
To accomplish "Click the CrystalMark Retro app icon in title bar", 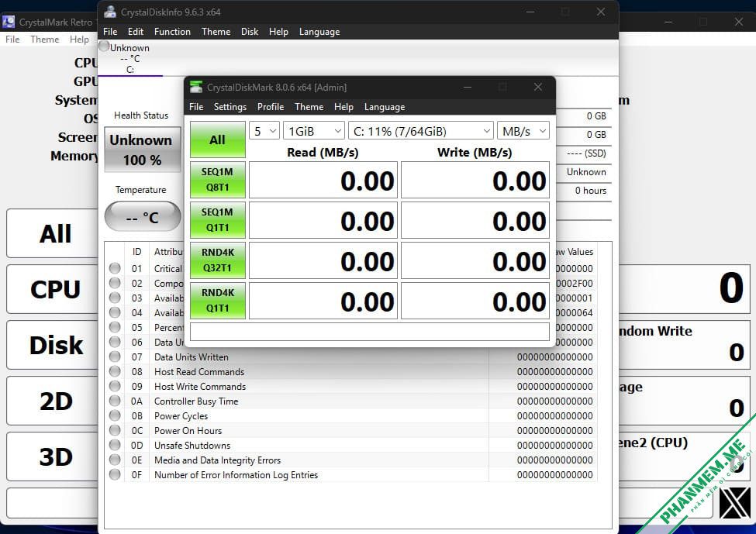I will click(x=9, y=22).
